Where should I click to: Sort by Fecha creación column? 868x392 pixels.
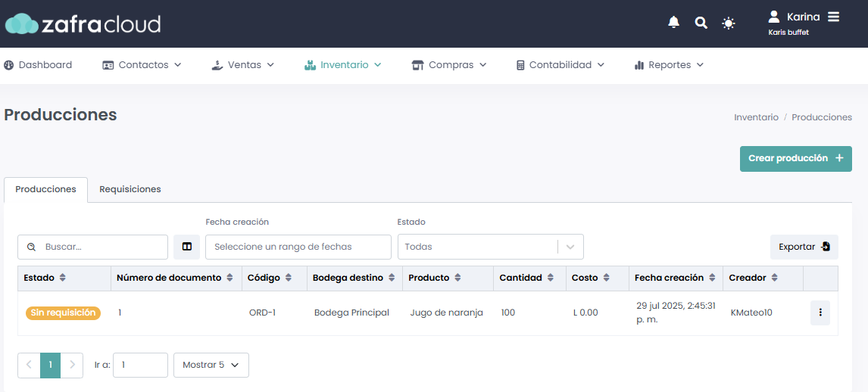click(x=675, y=278)
